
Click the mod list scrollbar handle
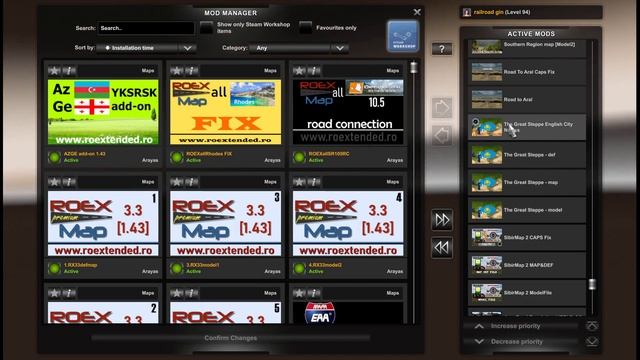click(413, 67)
